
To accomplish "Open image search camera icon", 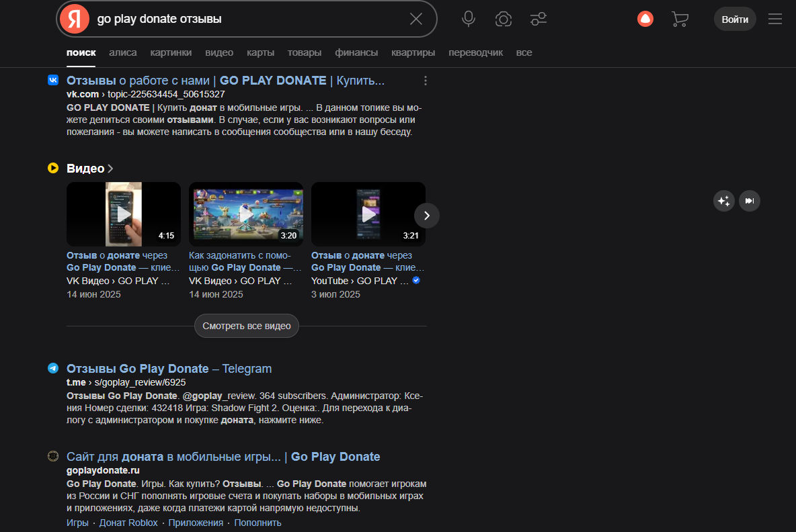I will tap(503, 19).
